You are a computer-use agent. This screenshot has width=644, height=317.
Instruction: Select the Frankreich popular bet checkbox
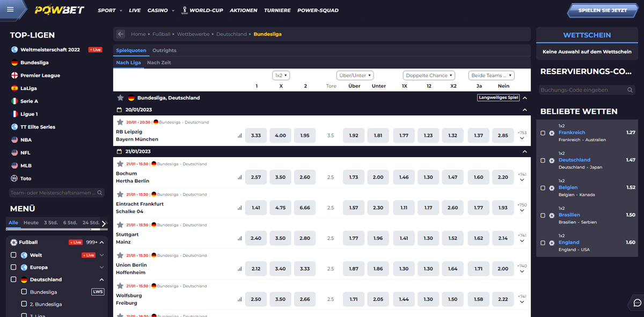tap(543, 133)
